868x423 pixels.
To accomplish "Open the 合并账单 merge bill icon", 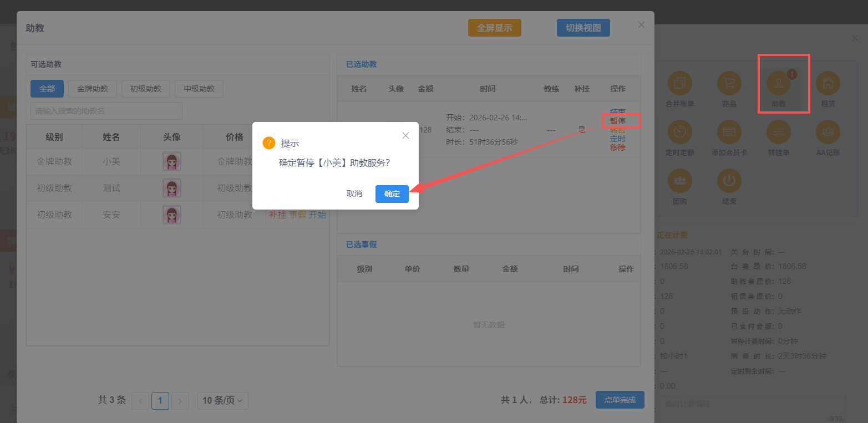I will click(x=679, y=84).
